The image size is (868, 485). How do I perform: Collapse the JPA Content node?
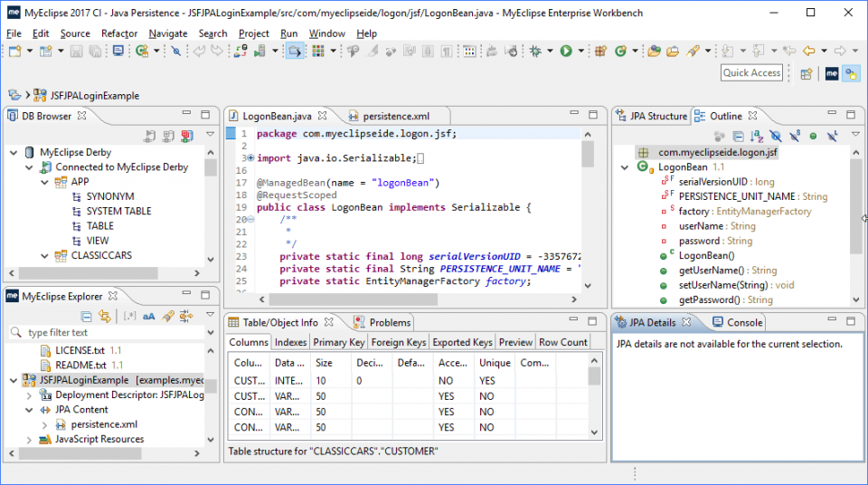pos(29,410)
